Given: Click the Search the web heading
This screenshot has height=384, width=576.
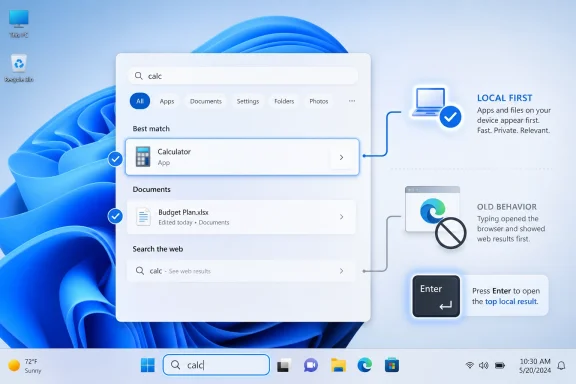Looking at the screenshot, I should click(158, 249).
